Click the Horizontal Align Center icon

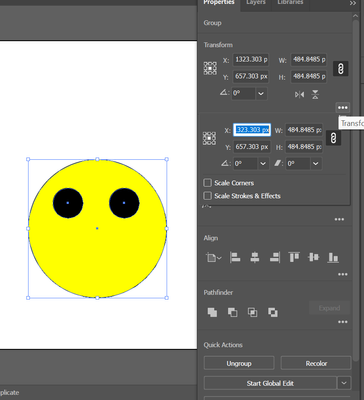tap(255, 257)
